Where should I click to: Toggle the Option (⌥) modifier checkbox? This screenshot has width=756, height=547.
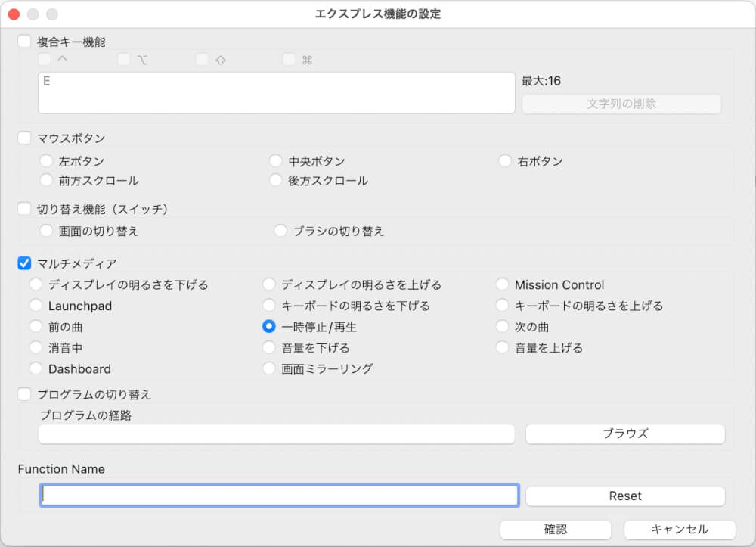123,59
